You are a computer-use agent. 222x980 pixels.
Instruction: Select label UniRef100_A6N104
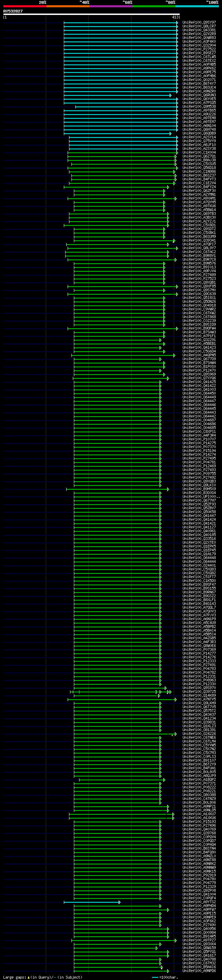pyautogui.click(x=199, y=125)
